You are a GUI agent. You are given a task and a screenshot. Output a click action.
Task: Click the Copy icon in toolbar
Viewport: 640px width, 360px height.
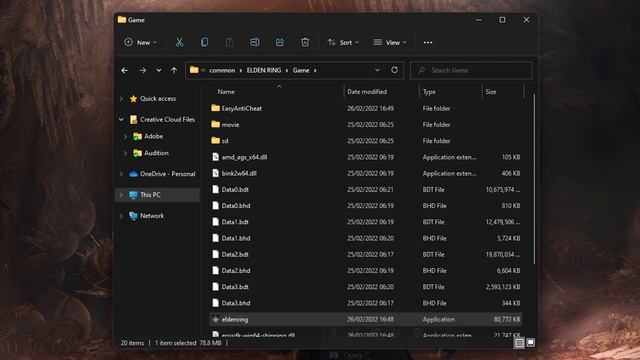coord(204,42)
